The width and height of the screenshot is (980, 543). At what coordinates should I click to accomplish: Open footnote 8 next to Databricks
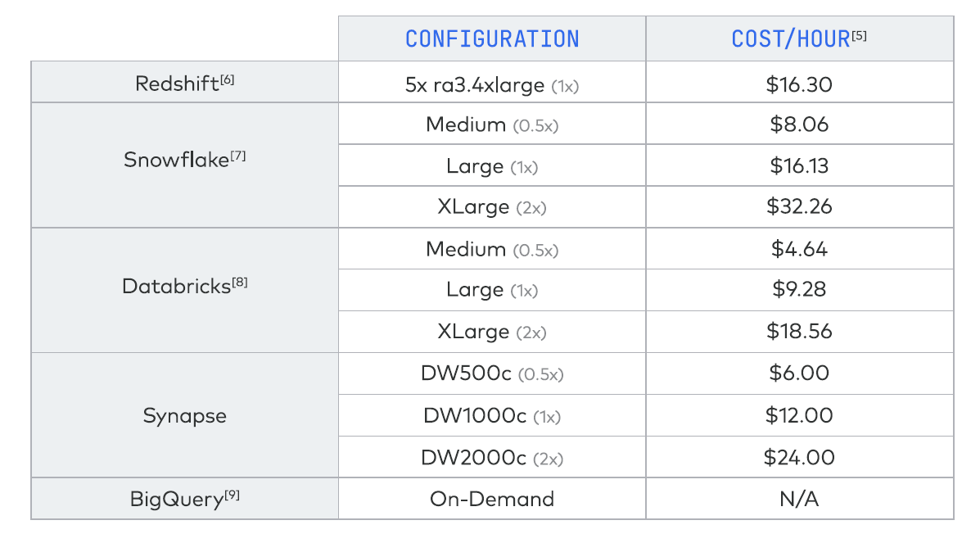coord(240,282)
